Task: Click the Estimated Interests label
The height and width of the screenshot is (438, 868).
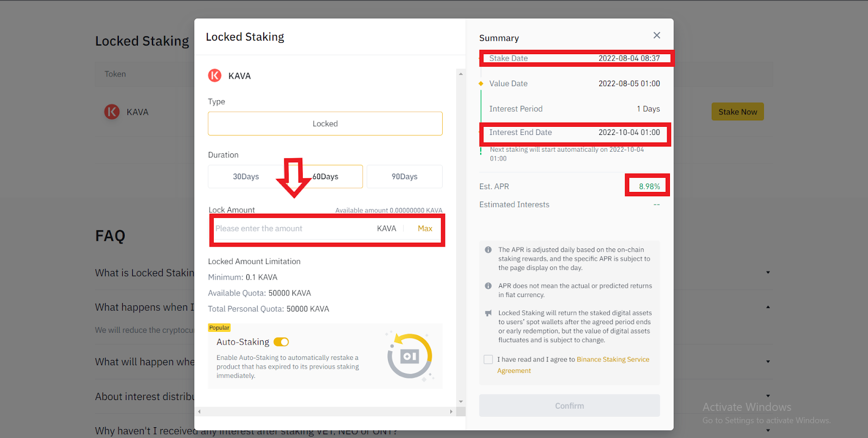Action: [514, 204]
